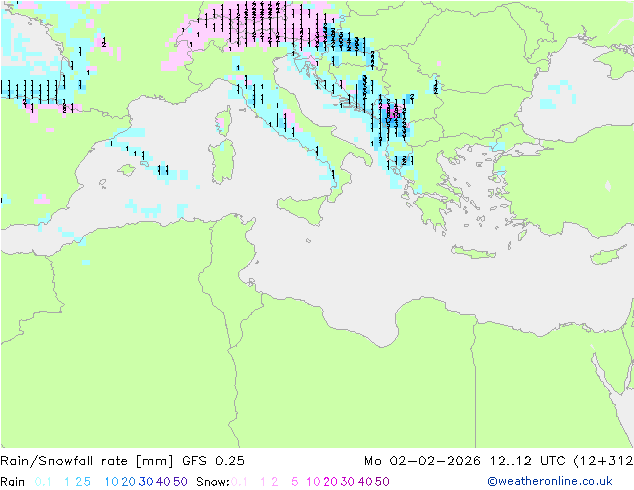This screenshot has width=634, height=490.
Task: Click the "(12+312" forecast offset text
Action: pyautogui.click(x=604, y=460)
